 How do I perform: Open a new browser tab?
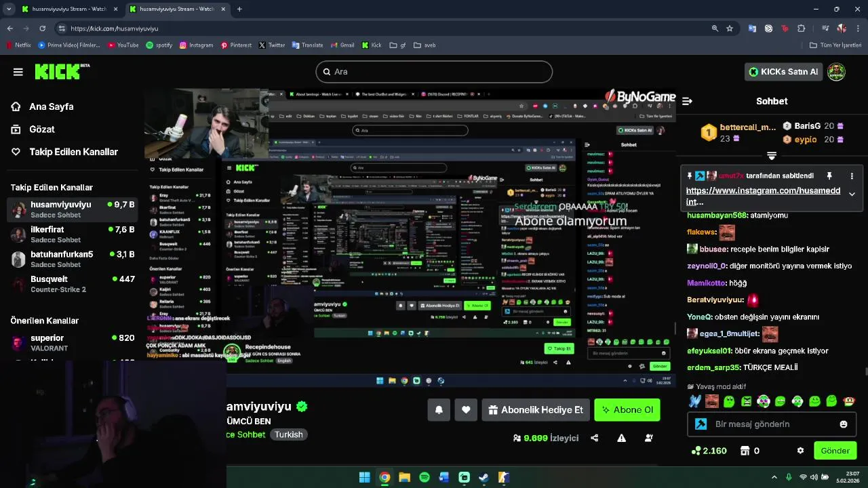[x=239, y=9]
